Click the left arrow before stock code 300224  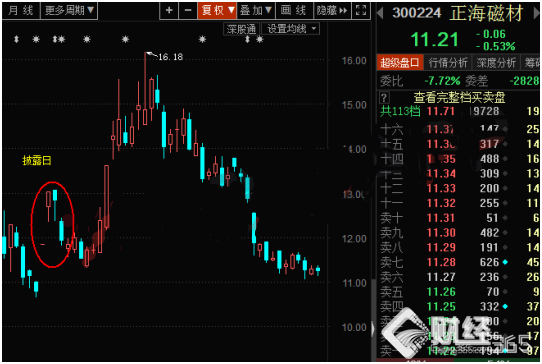pos(380,13)
